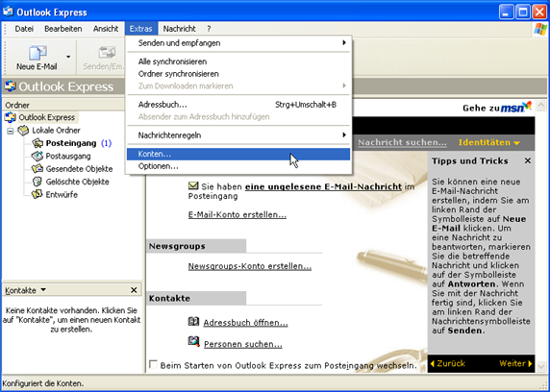Click the MSN butterfly logo
Image resolution: width=550 pixels, height=392 pixels.
(x=527, y=106)
